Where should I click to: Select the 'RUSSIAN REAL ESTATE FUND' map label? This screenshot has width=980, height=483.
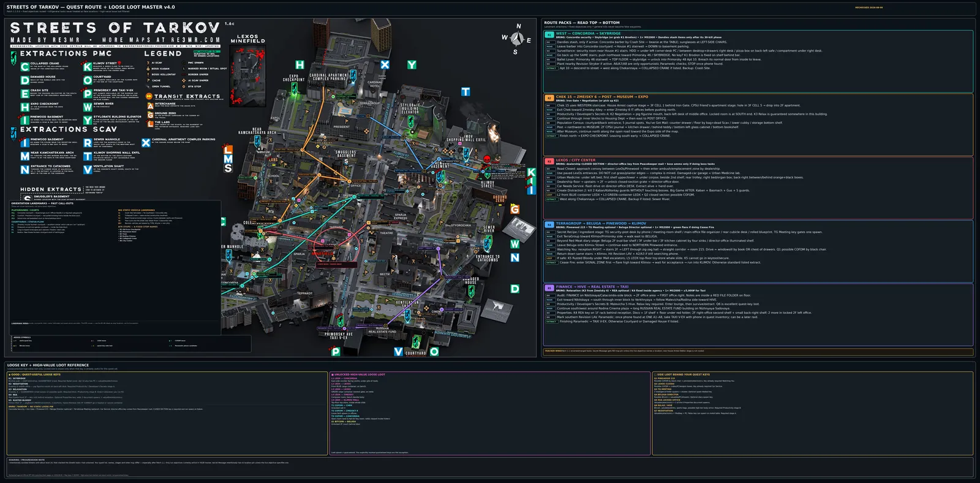tap(382, 330)
